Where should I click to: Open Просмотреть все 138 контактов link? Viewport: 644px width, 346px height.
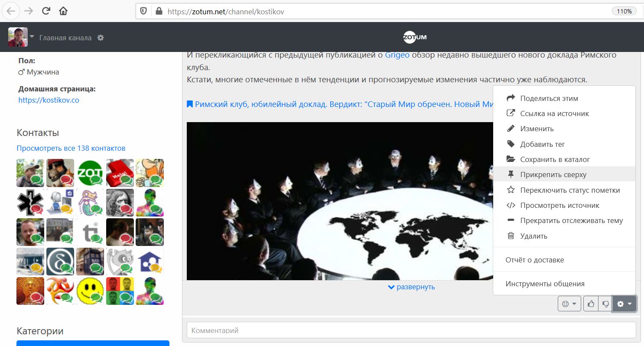point(71,148)
